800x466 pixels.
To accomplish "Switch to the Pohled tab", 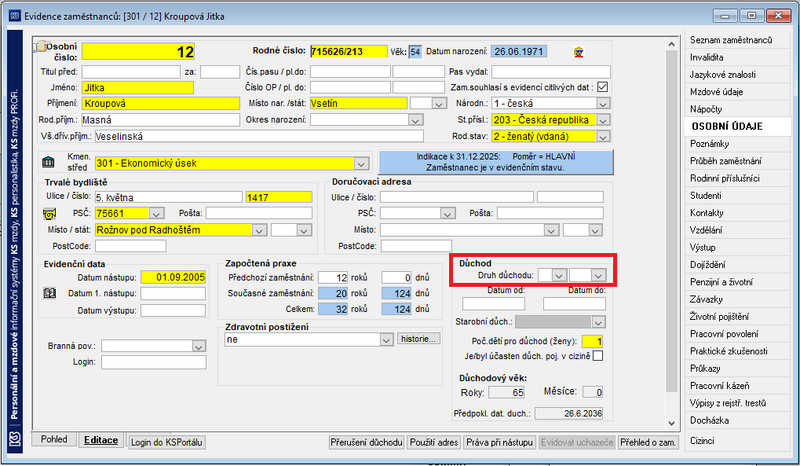I will (x=54, y=439).
